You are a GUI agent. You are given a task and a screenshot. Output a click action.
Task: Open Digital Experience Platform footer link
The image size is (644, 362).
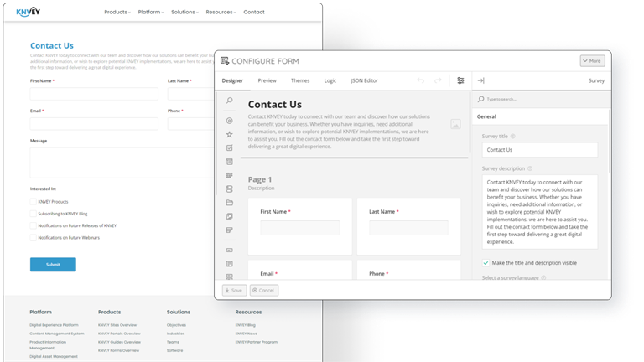(x=54, y=325)
